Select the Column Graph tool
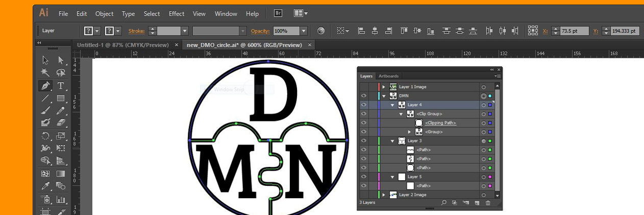 pos(61,199)
